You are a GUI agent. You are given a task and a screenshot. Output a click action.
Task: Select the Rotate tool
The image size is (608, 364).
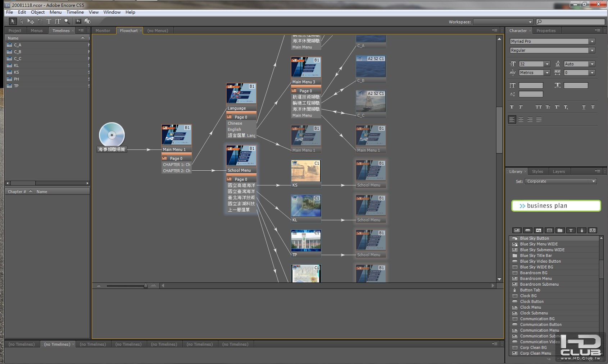point(40,21)
